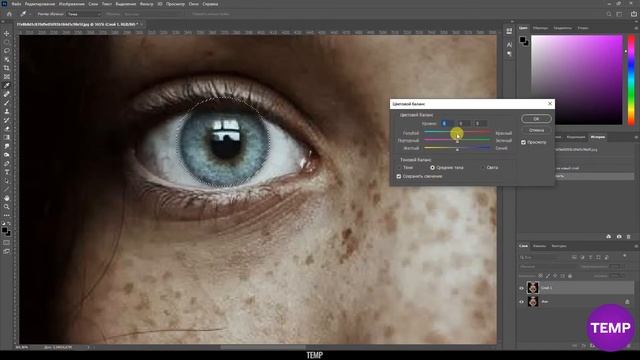640x360 pixels.
Task: Toggle Lock transparent pixels in Layers panel
Action: (540, 276)
